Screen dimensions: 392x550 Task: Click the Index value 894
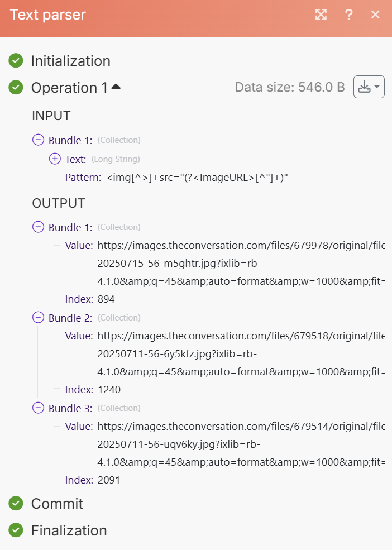(x=106, y=299)
